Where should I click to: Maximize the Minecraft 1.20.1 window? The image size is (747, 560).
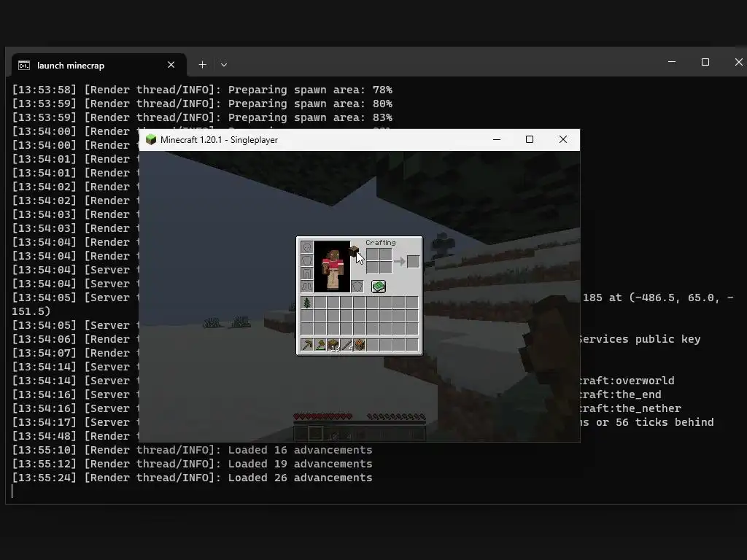(x=530, y=139)
